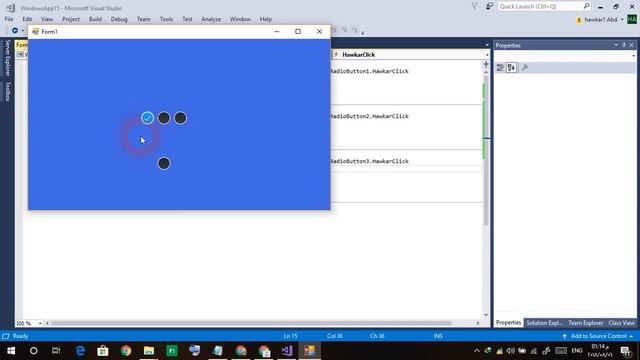Click the editor split plus icon above the scrollbar
This screenshot has height=360, width=640.
coord(486,64)
